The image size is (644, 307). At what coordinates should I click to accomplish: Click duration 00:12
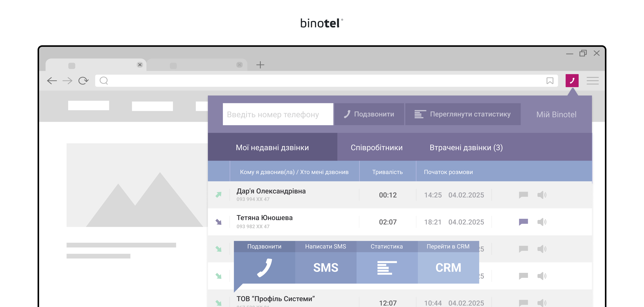(x=388, y=195)
